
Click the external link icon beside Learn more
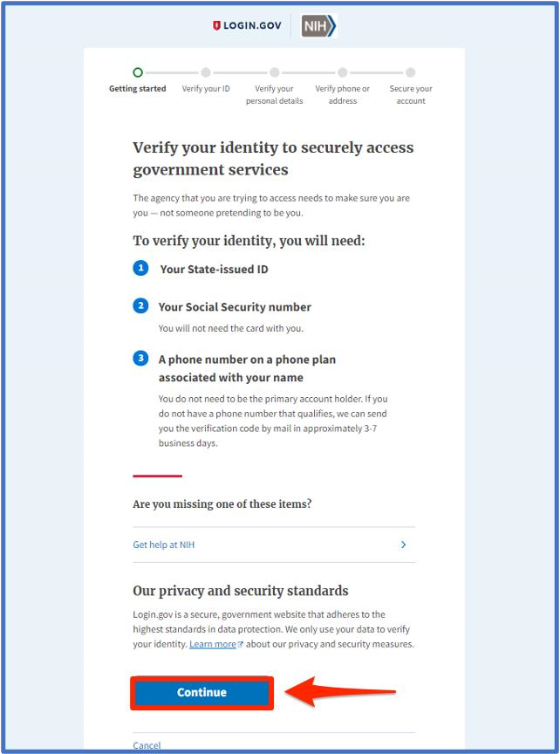(242, 645)
